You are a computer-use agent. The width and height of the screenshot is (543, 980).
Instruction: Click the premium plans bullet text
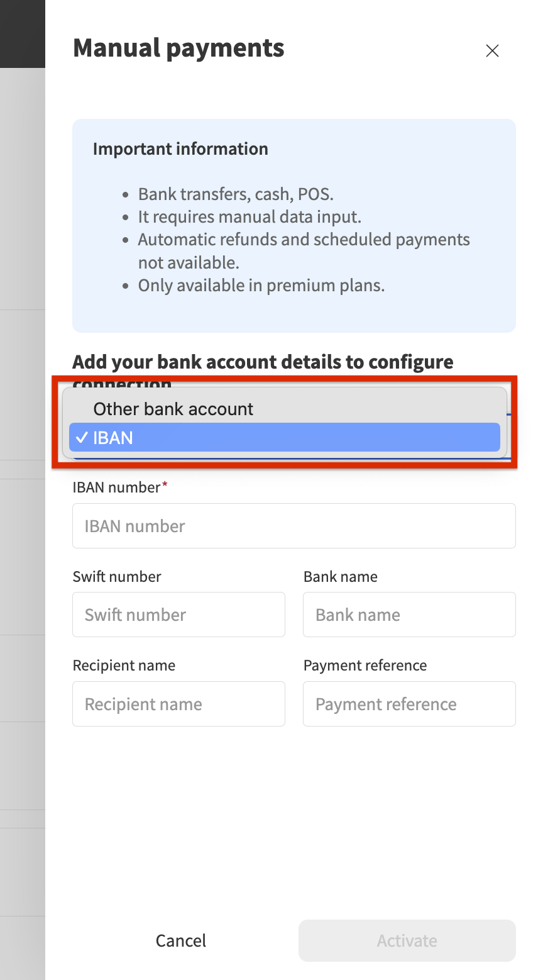point(261,286)
